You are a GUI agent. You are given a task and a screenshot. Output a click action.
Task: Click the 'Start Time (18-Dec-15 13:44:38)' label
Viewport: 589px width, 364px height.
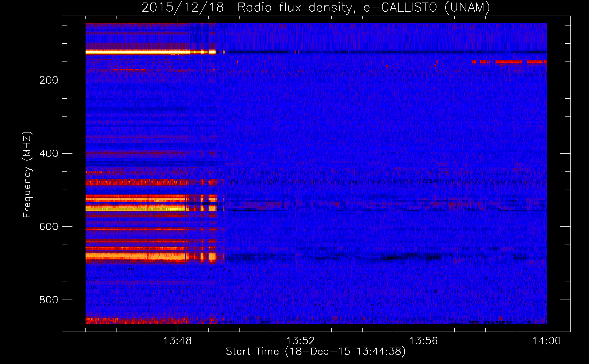coord(316,352)
